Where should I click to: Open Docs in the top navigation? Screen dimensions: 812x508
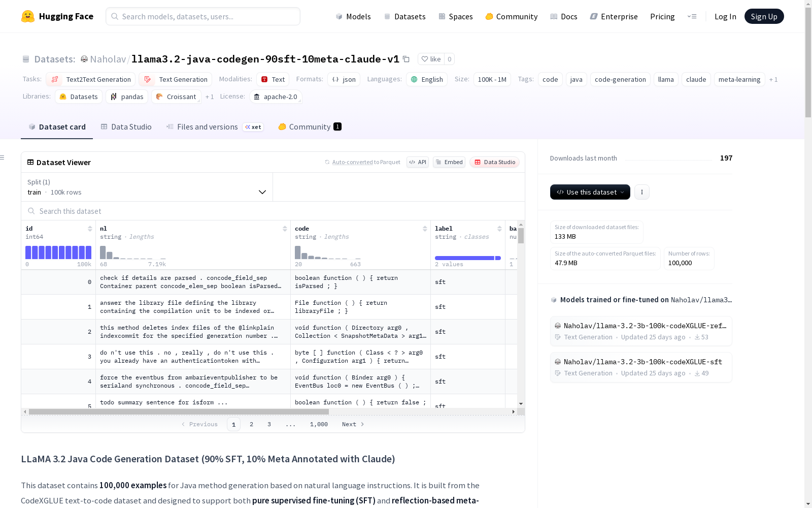coord(564,16)
